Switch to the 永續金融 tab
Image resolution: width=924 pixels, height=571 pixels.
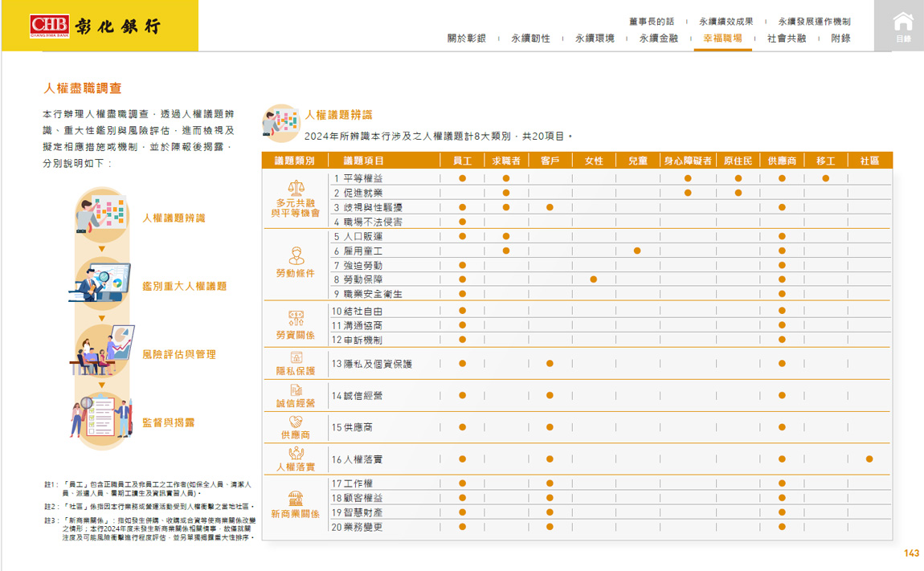click(659, 39)
